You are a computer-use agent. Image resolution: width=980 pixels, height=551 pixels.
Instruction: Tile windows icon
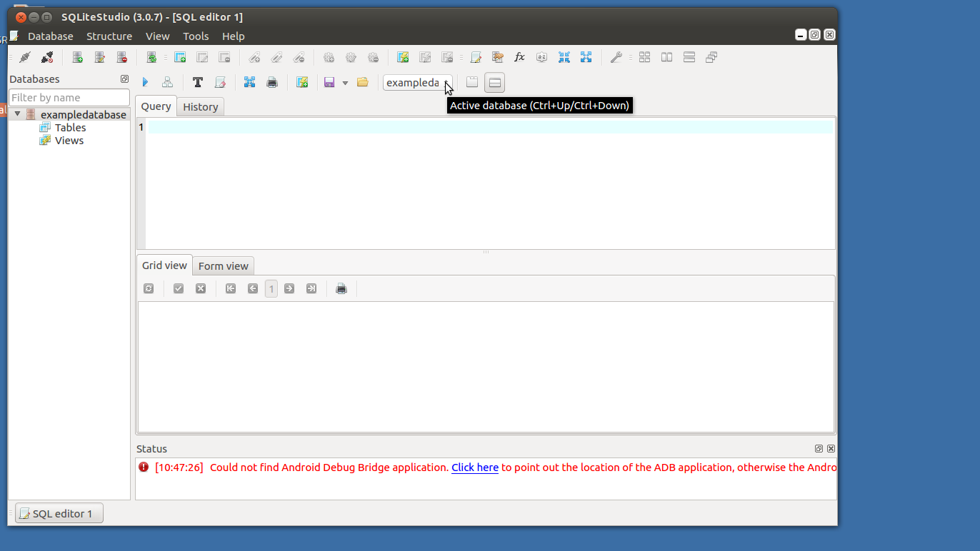645,57
